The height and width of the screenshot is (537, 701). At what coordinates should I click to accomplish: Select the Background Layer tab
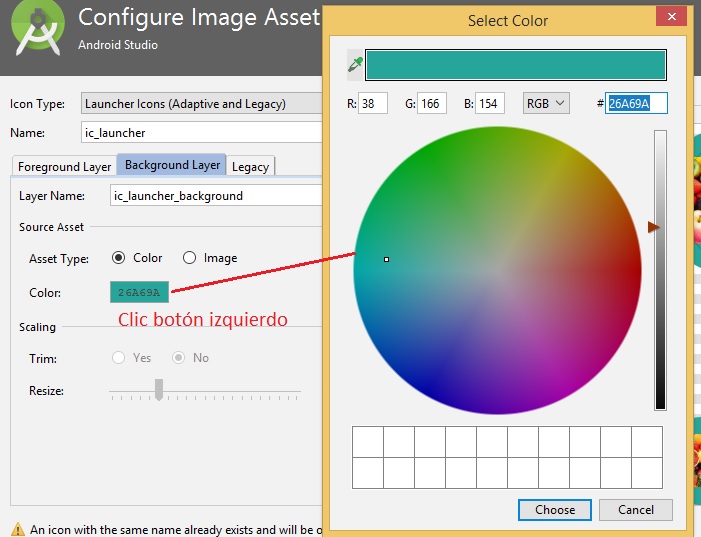[172, 165]
